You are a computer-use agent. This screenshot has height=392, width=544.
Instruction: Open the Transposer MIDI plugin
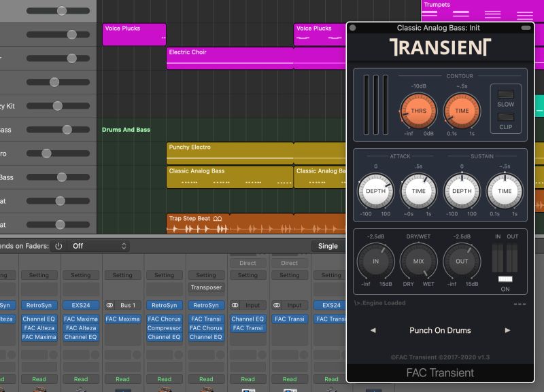click(206, 287)
